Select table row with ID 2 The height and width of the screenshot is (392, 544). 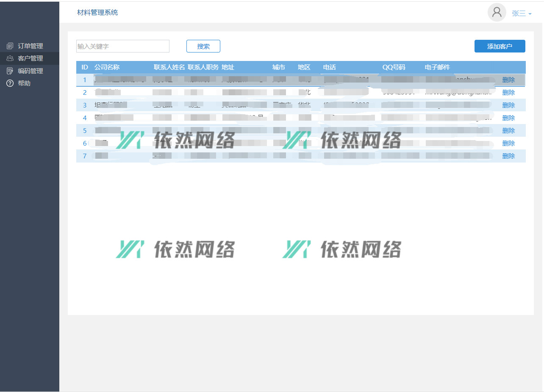85,93
